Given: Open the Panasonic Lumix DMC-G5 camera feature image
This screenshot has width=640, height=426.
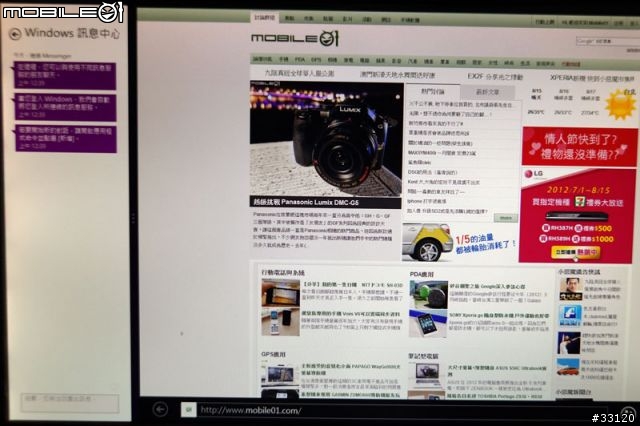Looking at the screenshot, I should pyautogui.click(x=326, y=139).
